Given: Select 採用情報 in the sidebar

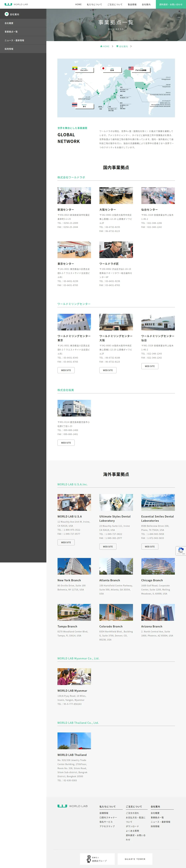Looking at the screenshot, I should click(x=23, y=49).
